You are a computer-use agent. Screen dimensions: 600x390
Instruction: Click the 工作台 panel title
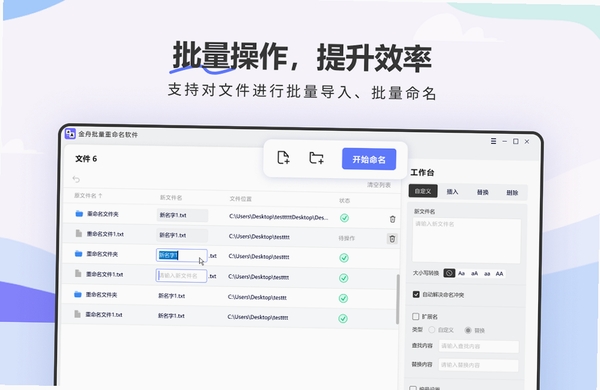(x=422, y=173)
